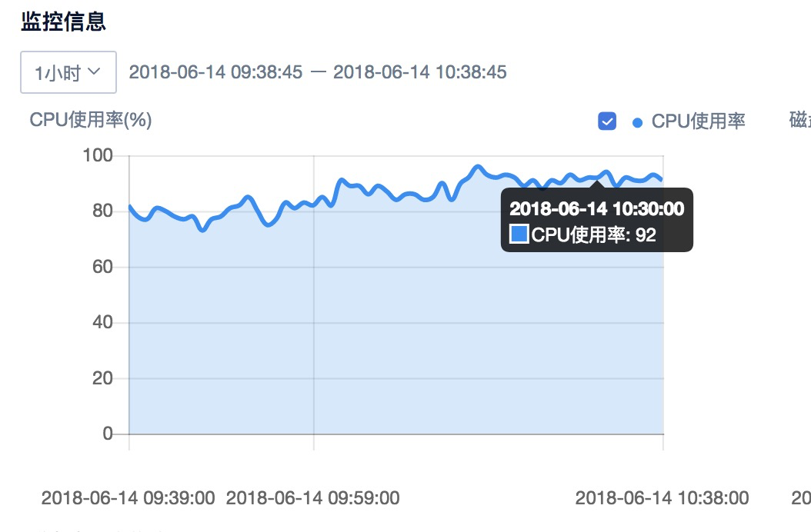Click the tooltip value CPU使用率: 92
The width and height of the screenshot is (811, 532).
594,234
